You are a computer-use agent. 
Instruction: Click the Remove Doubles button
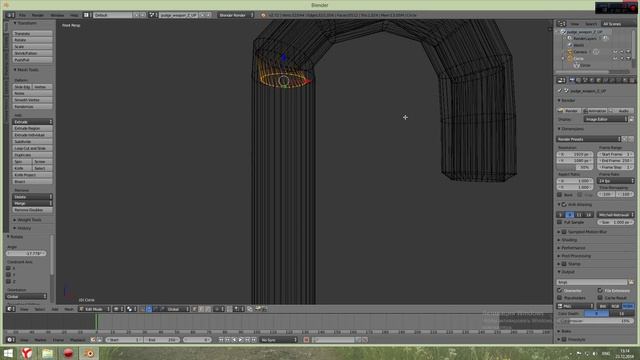pyautogui.click(x=32, y=210)
